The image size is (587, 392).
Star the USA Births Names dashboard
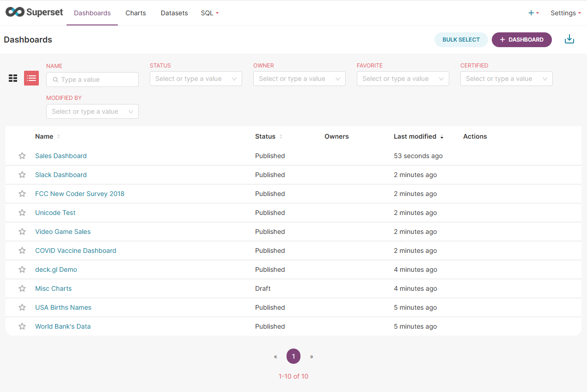(22, 307)
